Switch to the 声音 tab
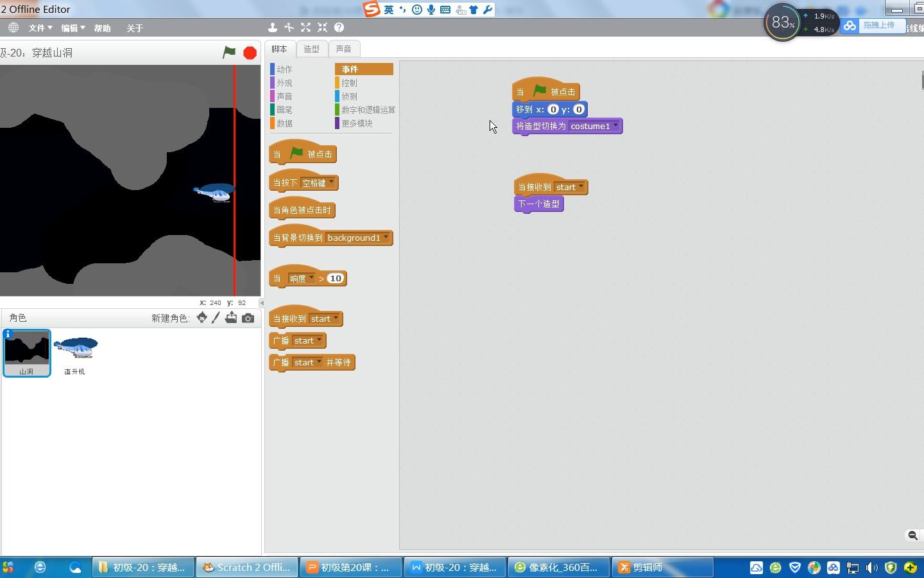924x578 pixels. (343, 49)
